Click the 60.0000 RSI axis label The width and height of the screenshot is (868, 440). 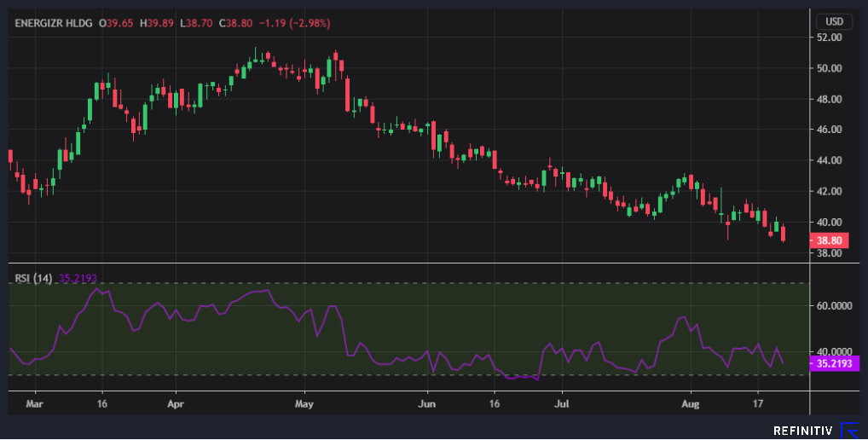[x=834, y=306]
